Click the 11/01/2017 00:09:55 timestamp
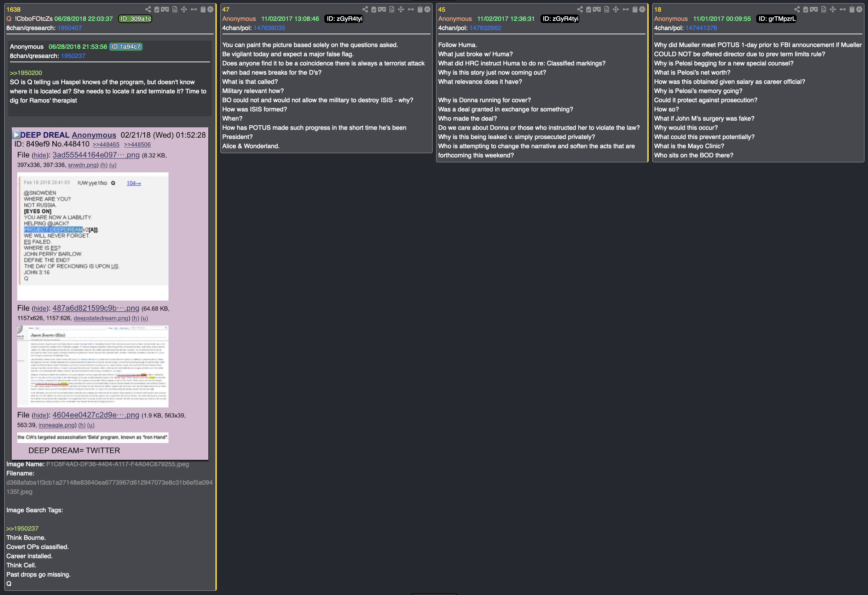868x595 pixels. (722, 19)
